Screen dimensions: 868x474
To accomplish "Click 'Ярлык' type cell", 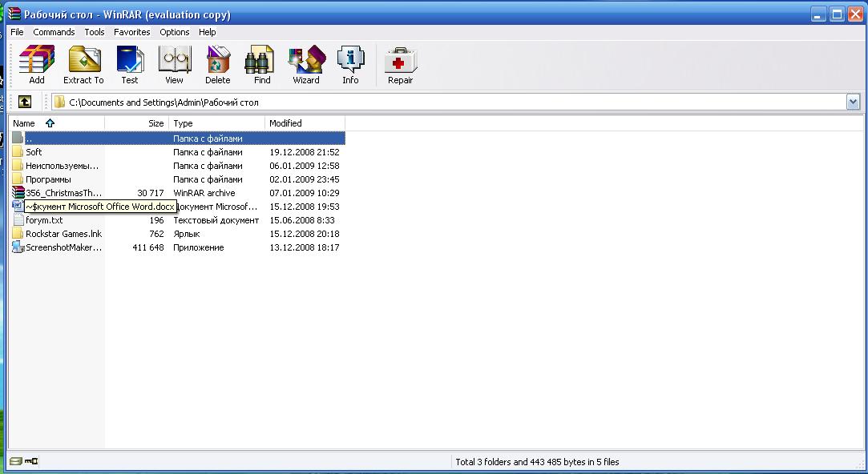I will tap(187, 234).
